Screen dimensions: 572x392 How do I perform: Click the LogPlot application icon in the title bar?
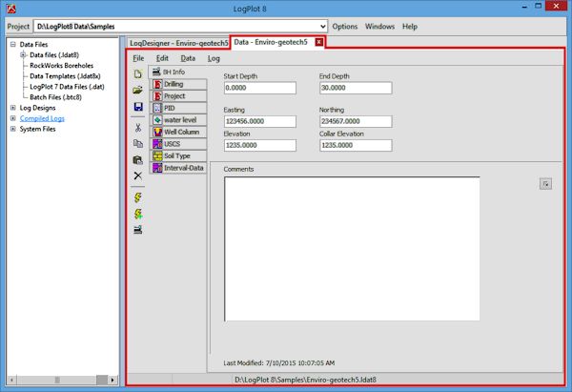(11, 8)
